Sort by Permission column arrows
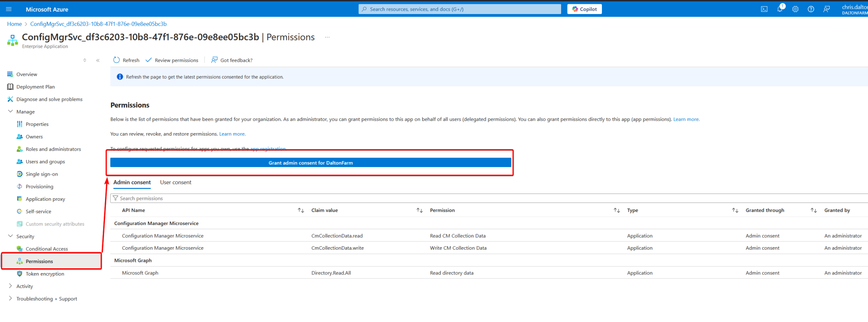This screenshot has height=322, width=868. [617, 210]
